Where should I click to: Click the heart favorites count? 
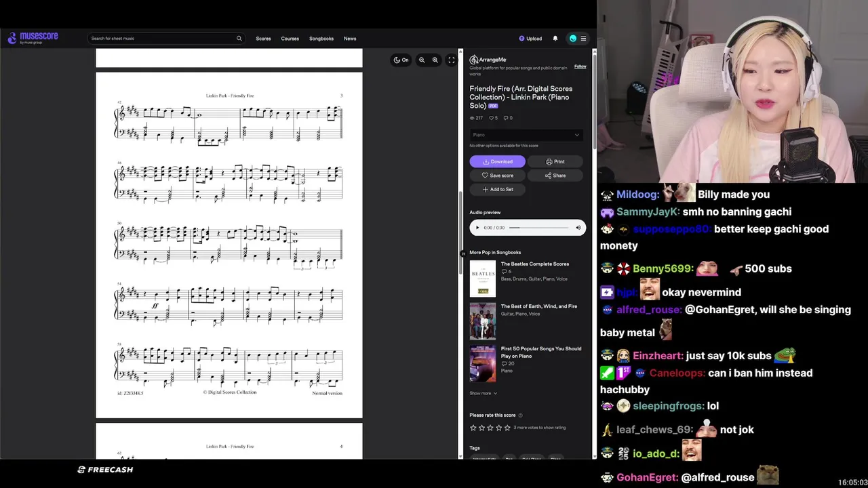[x=493, y=118]
